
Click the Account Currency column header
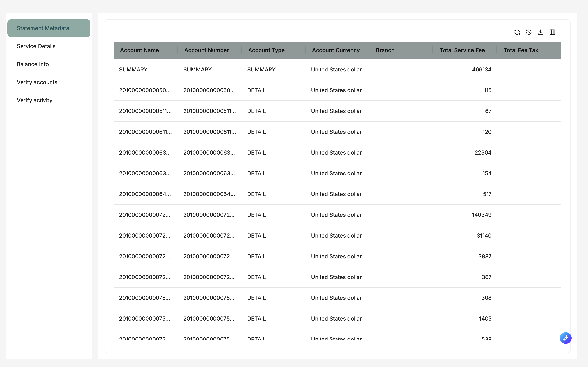point(336,50)
